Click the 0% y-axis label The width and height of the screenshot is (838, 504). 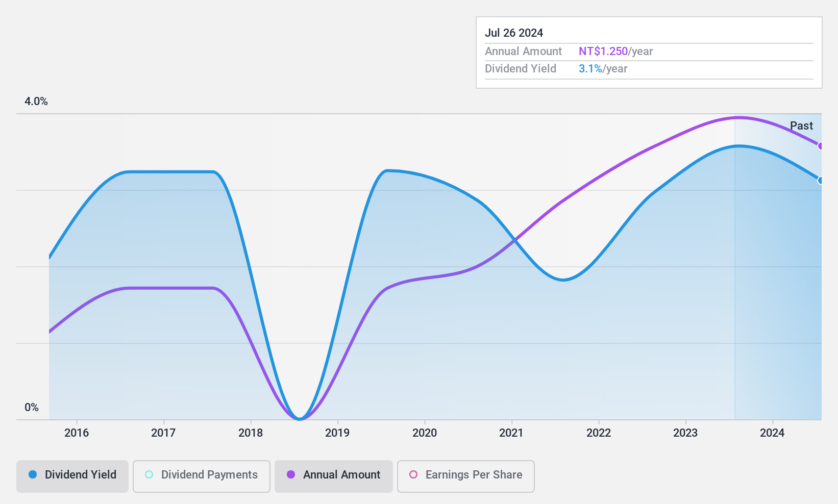click(32, 408)
